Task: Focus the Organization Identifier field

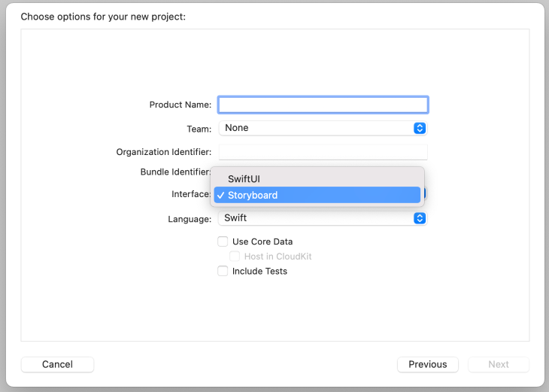Action: pyautogui.click(x=323, y=152)
